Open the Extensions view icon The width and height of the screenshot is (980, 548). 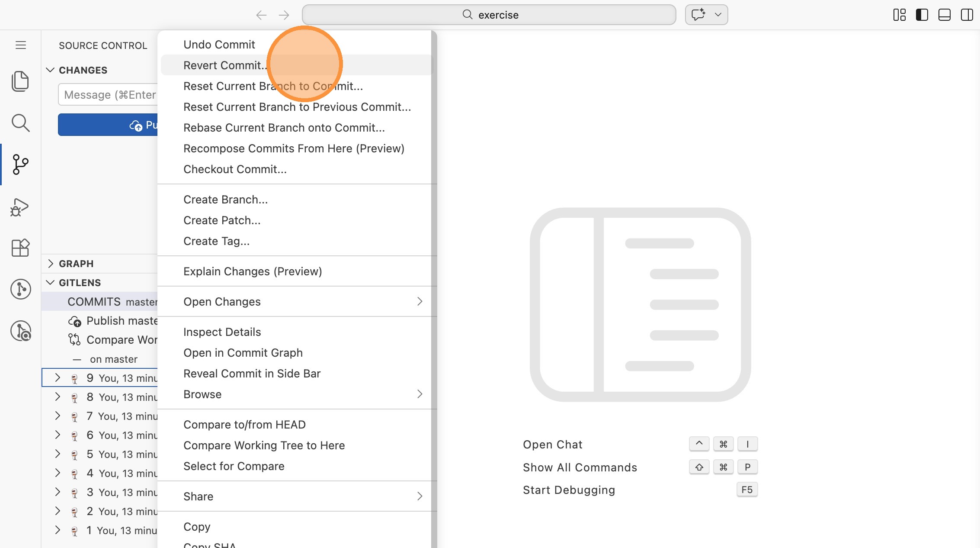click(20, 248)
